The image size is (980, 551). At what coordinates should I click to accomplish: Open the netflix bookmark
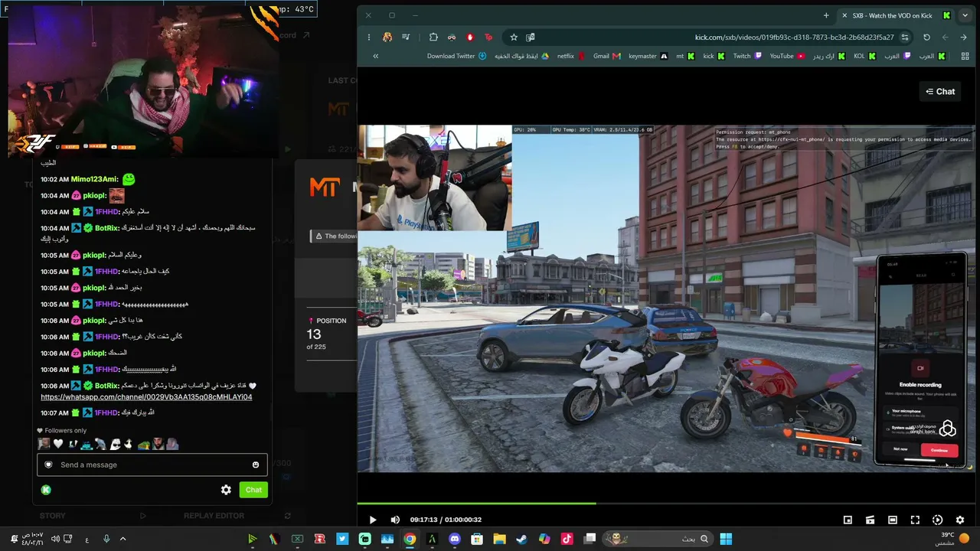(571, 56)
